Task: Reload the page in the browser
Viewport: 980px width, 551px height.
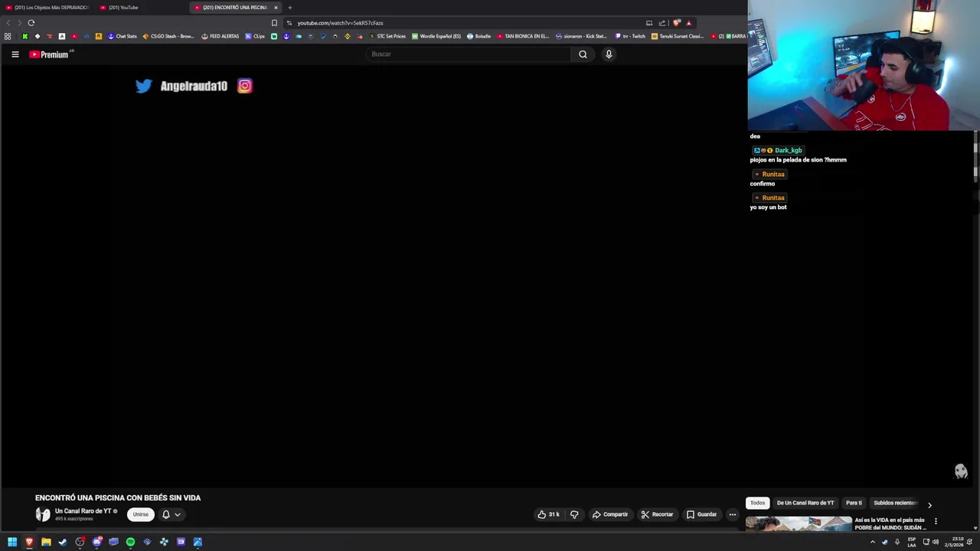Action: [31, 23]
